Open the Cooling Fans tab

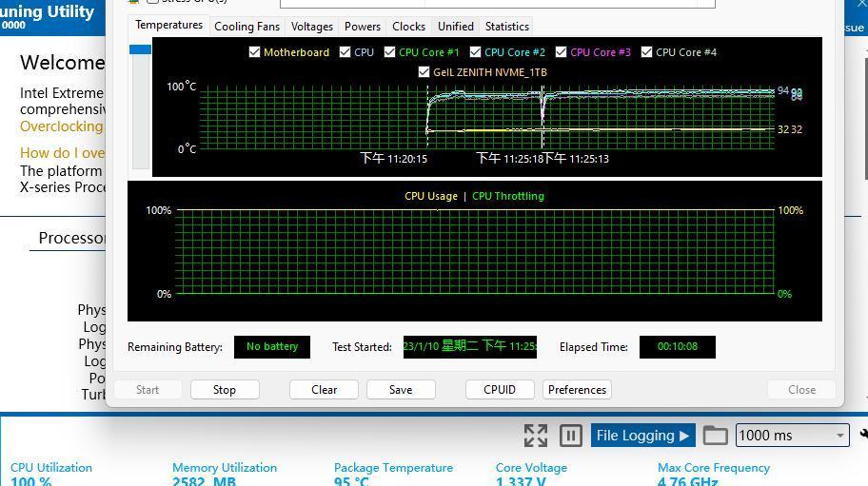247,27
